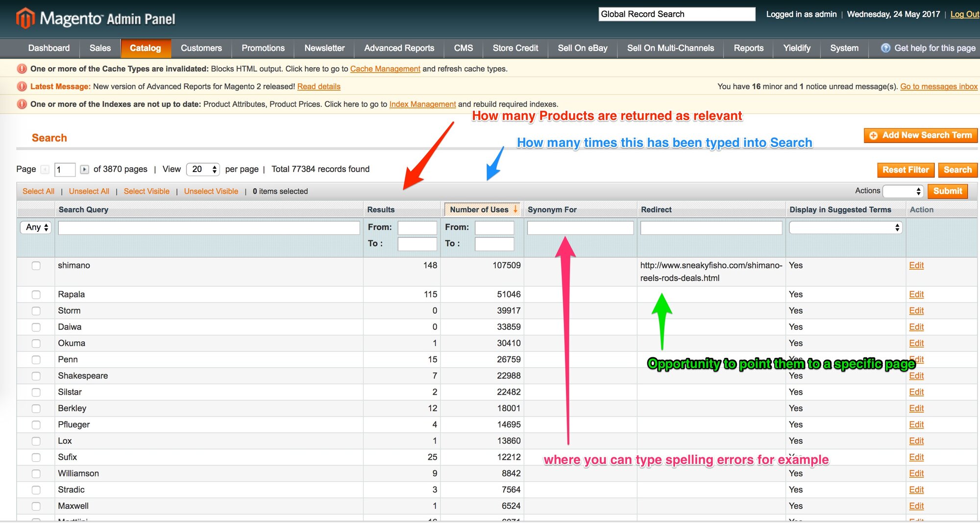Select the Rapala row checkbox
The width and height of the screenshot is (980, 523).
[x=36, y=295]
